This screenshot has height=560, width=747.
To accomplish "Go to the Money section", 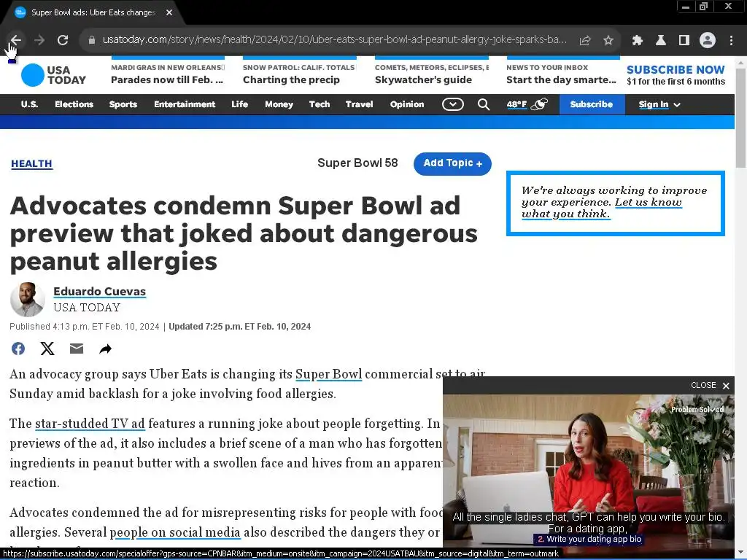I will coord(279,104).
